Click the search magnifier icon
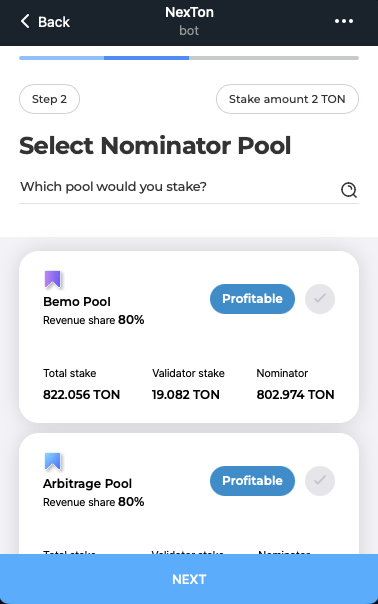378x604 pixels. [x=349, y=190]
